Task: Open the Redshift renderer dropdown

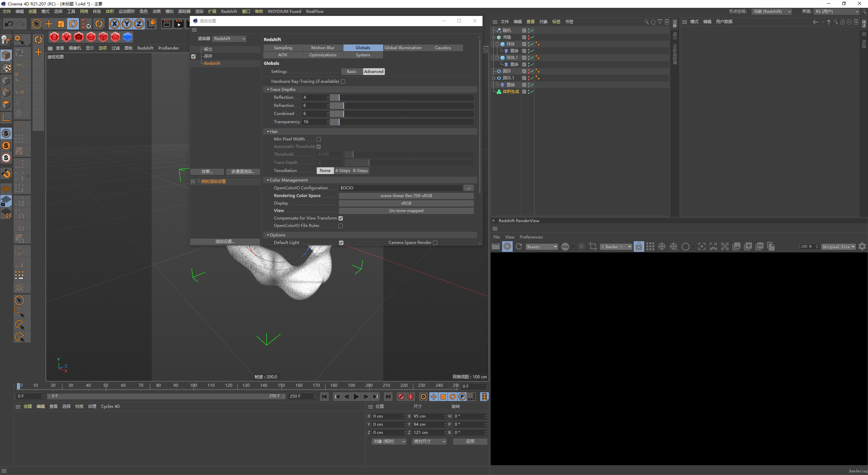Action: pyautogui.click(x=230, y=39)
